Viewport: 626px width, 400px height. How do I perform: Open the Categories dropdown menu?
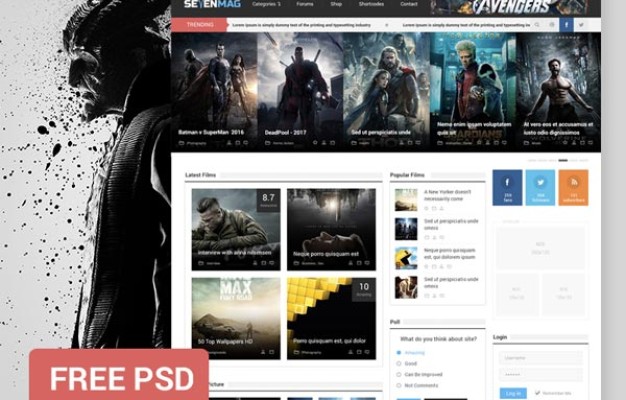click(x=266, y=4)
